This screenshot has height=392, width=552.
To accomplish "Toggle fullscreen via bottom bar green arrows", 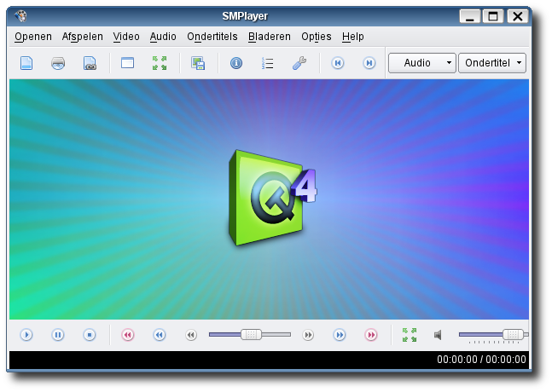I will click(x=410, y=335).
